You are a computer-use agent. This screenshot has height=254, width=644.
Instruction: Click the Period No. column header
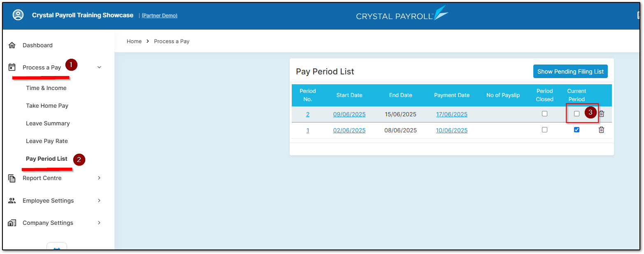coord(308,95)
